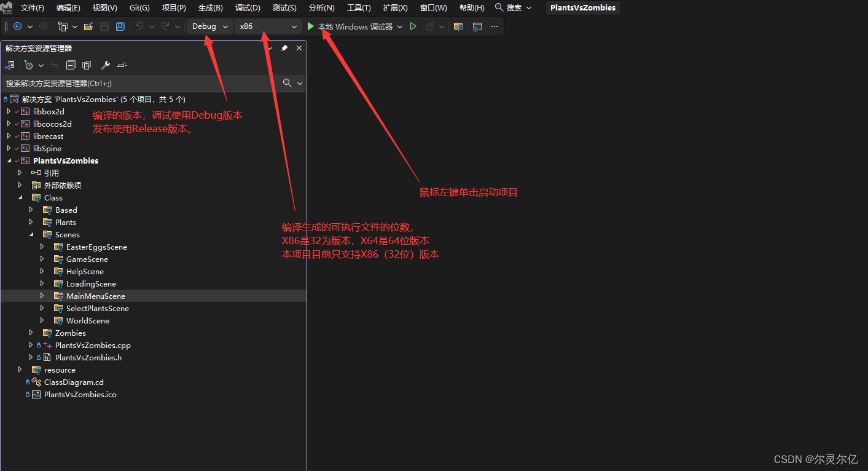Open the new project icon in toolbar
The height and width of the screenshot is (471, 868).
pos(62,26)
